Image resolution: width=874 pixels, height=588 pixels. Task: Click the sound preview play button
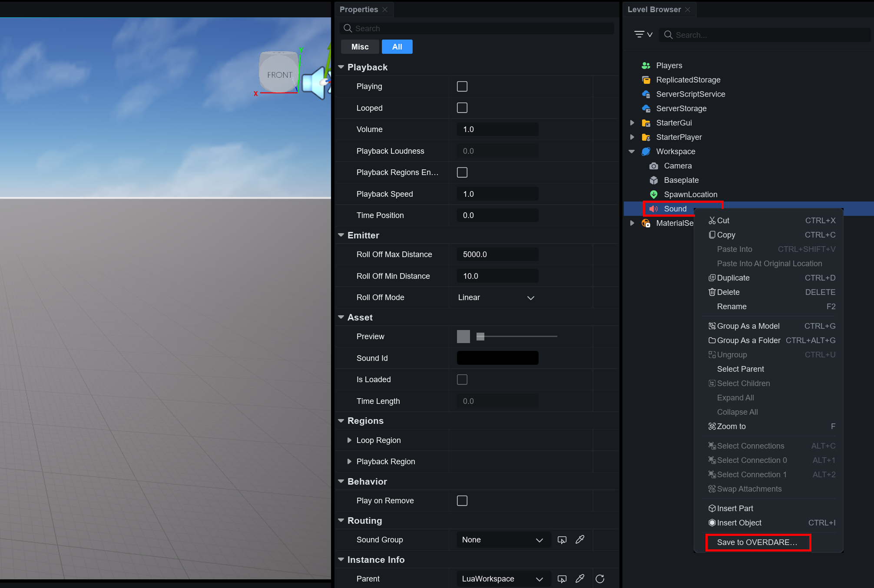point(463,337)
